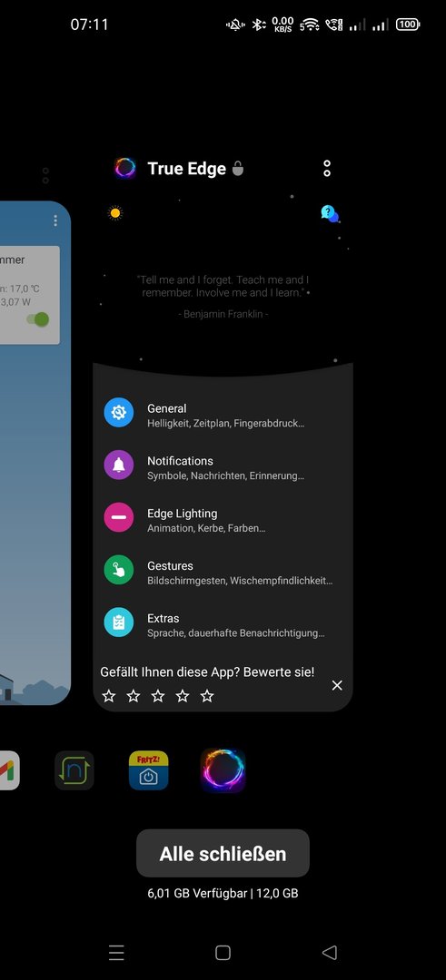
Task: Open the FRITZ! smart home app icon
Action: pos(148,770)
